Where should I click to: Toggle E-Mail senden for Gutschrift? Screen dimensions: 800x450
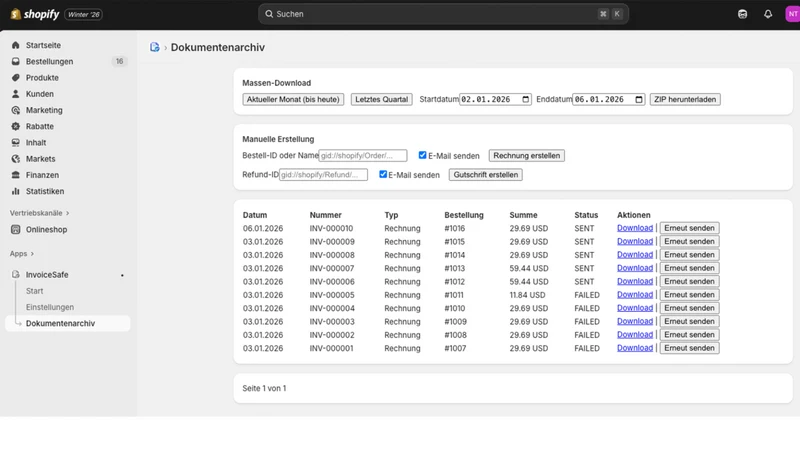pos(383,174)
